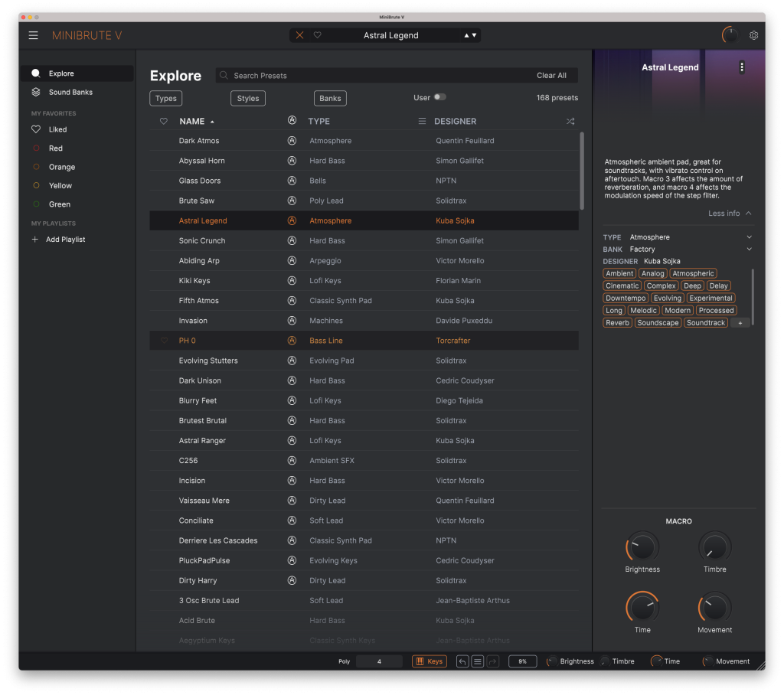Open the hamburger main menu
Image resolution: width=784 pixels, height=695 pixels.
(33, 35)
